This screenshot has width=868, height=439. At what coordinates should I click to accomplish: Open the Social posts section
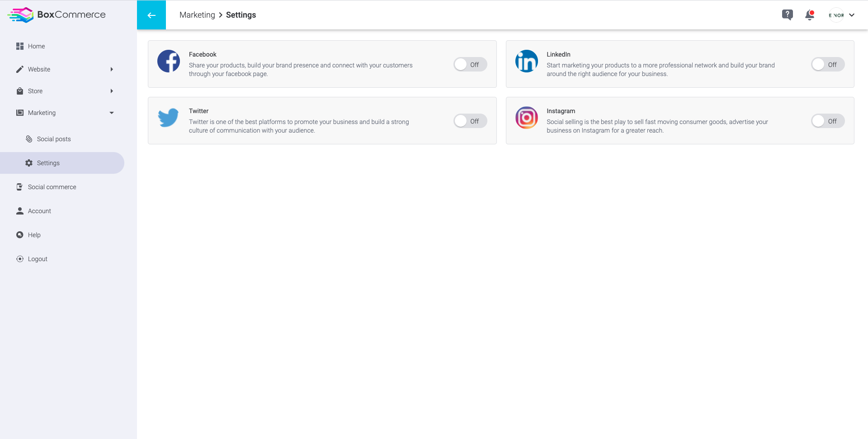(54, 139)
